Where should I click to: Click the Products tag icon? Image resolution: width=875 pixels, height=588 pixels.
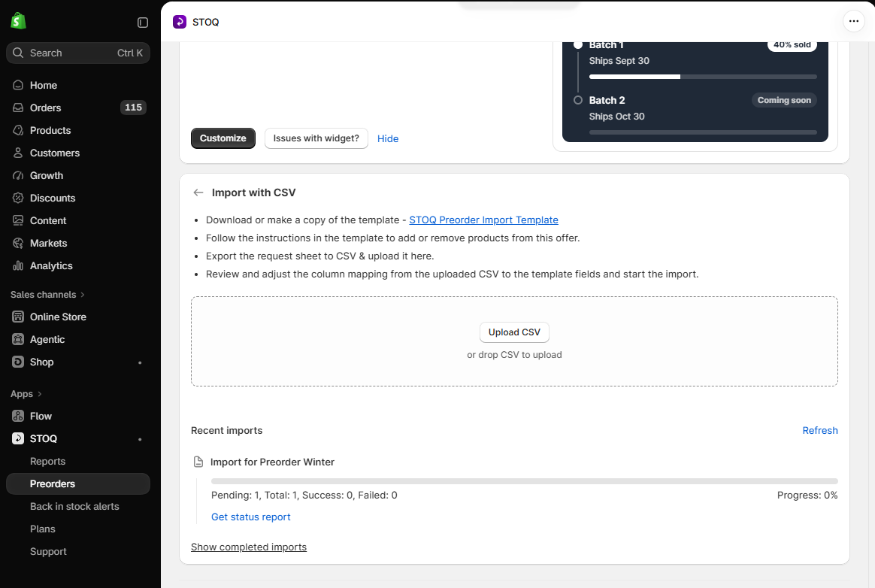click(x=18, y=130)
